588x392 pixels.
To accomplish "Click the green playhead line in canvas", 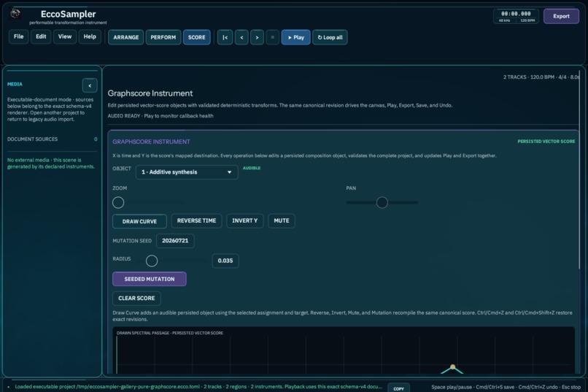I will (x=117, y=355).
